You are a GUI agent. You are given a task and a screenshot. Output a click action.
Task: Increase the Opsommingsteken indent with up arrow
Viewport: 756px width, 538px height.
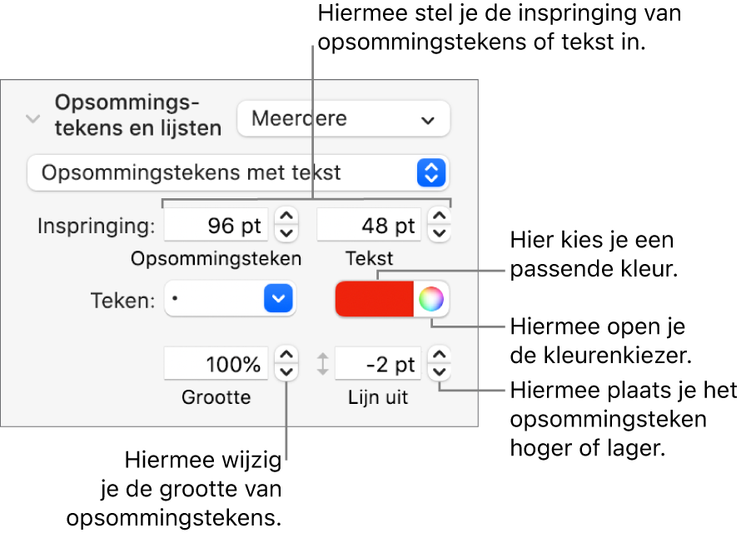(286, 217)
